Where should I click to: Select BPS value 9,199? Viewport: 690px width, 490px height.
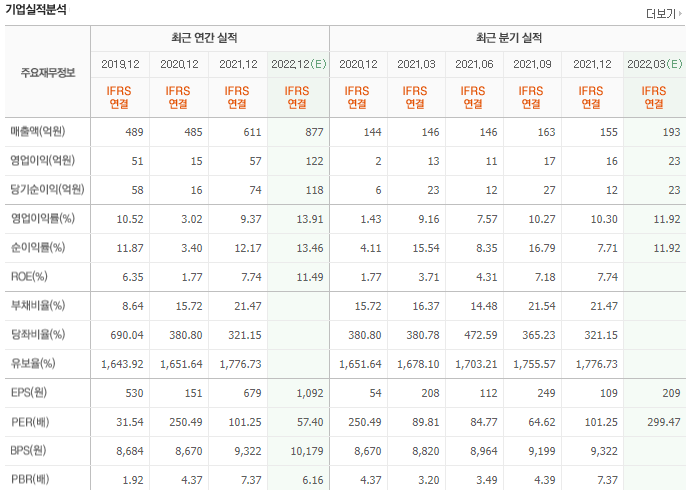[542, 451]
